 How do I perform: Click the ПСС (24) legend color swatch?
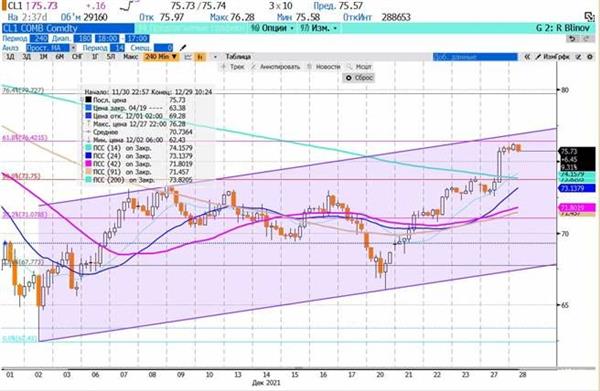[88, 156]
